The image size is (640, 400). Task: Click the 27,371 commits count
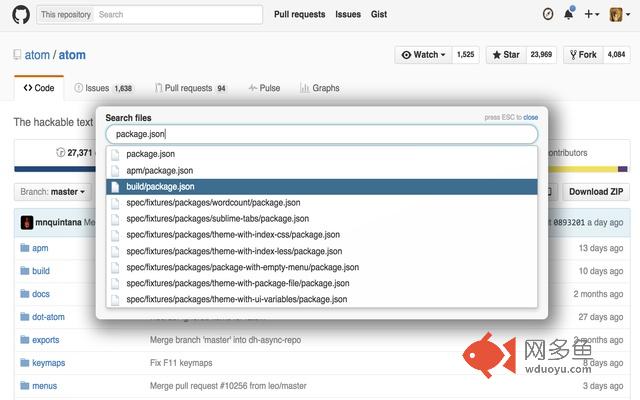(80, 153)
